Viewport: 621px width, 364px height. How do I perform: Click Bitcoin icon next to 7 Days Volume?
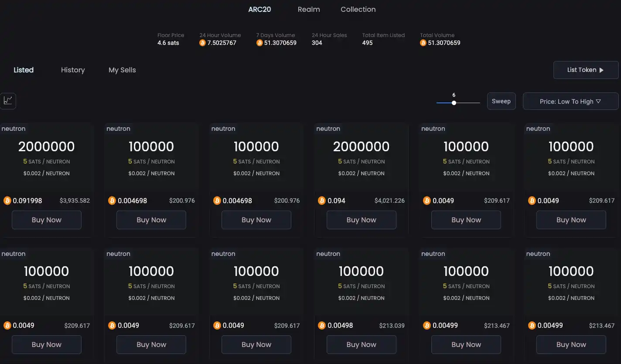259,43
